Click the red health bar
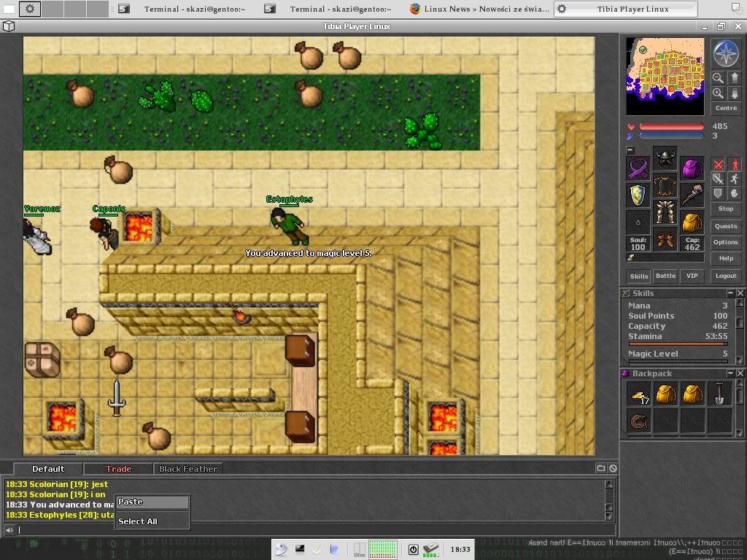The width and height of the screenshot is (747, 560). [x=672, y=127]
